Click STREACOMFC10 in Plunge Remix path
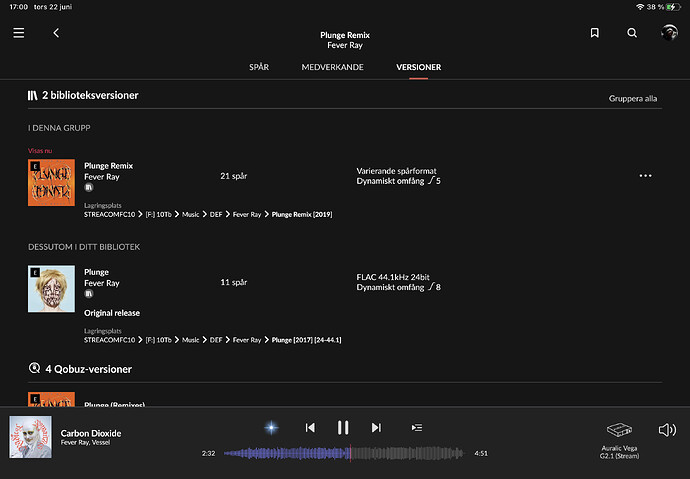Viewport: 690px width, 479px height. pos(110,215)
